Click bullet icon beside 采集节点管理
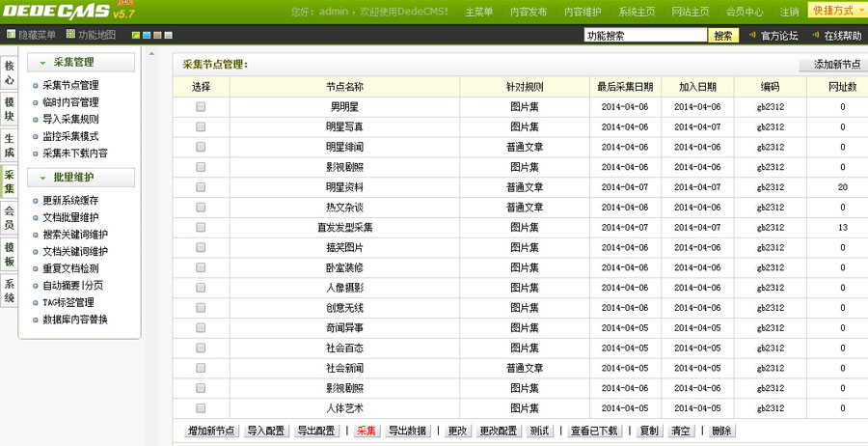 click(36, 86)
